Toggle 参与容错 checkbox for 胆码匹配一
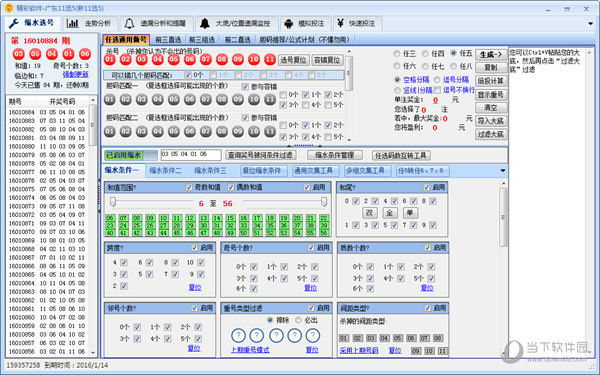Viewport: 600px width, 375px height. click(x=245, y=87)
